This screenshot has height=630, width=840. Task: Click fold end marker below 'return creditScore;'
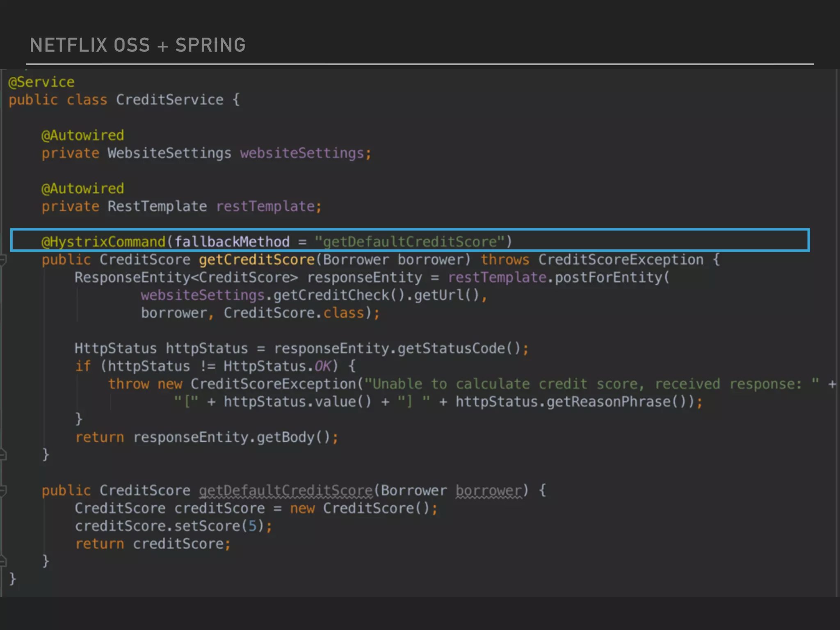(3, 561)
